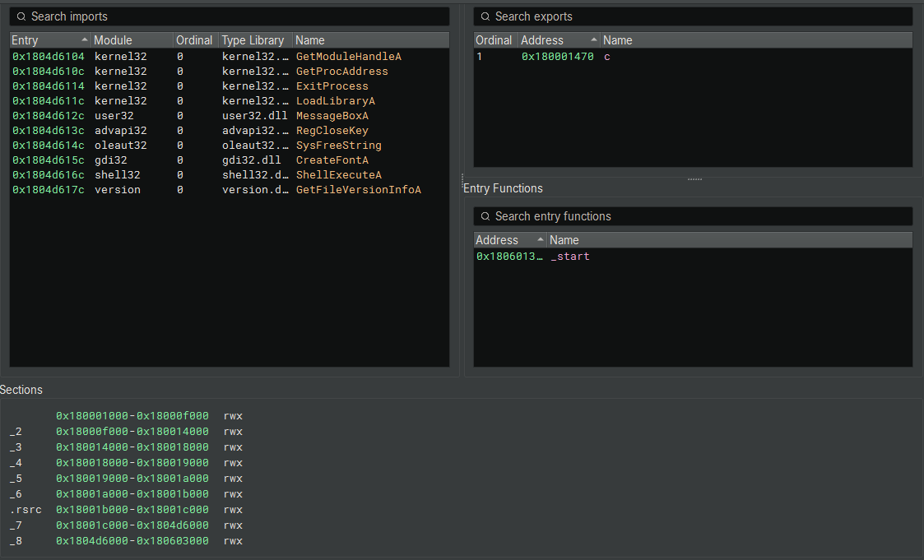The image size is (924, 560).
Task: Click the magnifier icon in Search entry functions bar
Action: click(x=487, y=216)
